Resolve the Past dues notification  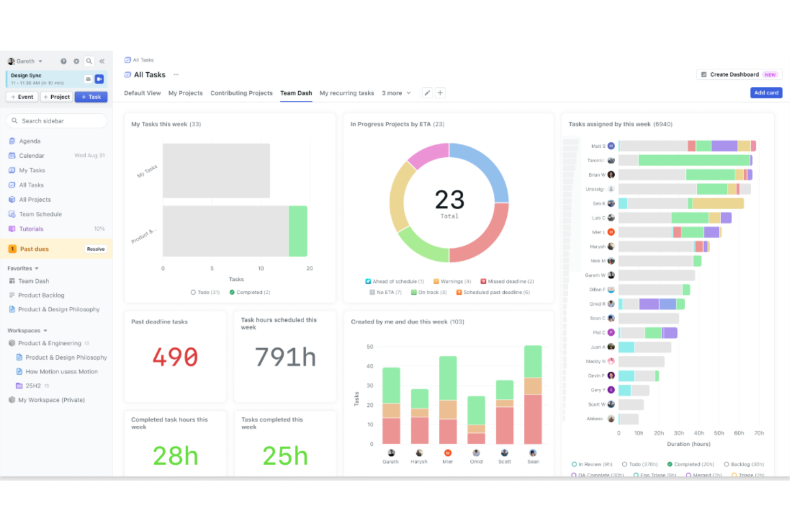(95, 248)
